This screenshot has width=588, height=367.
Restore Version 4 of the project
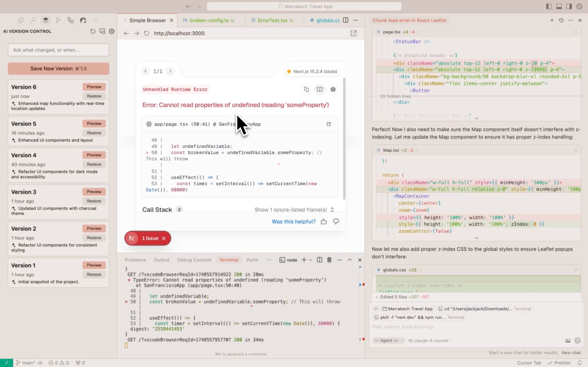94,164
